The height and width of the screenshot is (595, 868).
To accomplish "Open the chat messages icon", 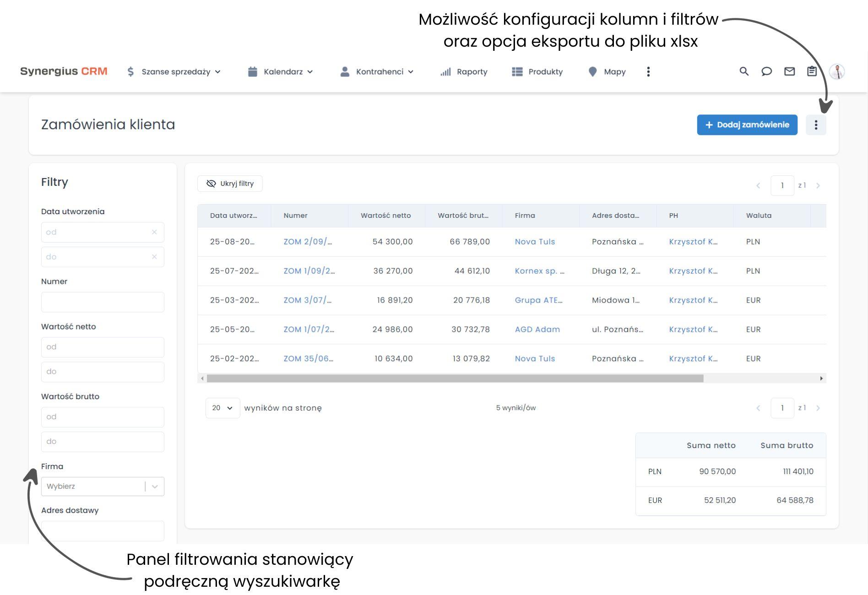I will click(x=767, y=71).
